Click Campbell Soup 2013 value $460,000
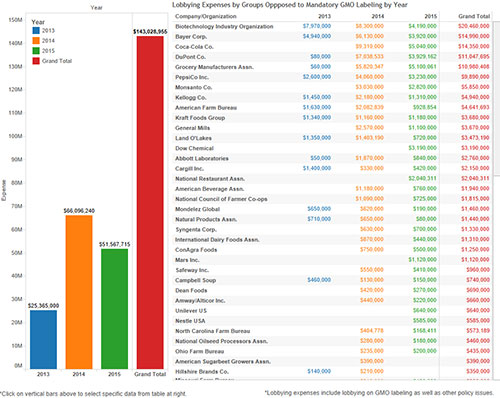The width and height of the screenshot is (500, 398). pyautogui.click(x=319, y=280)
